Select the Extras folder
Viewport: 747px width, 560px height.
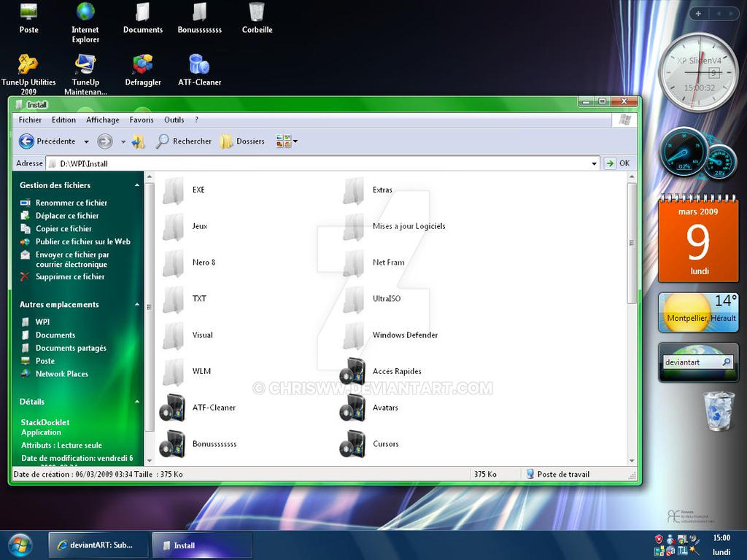point(368,190)
